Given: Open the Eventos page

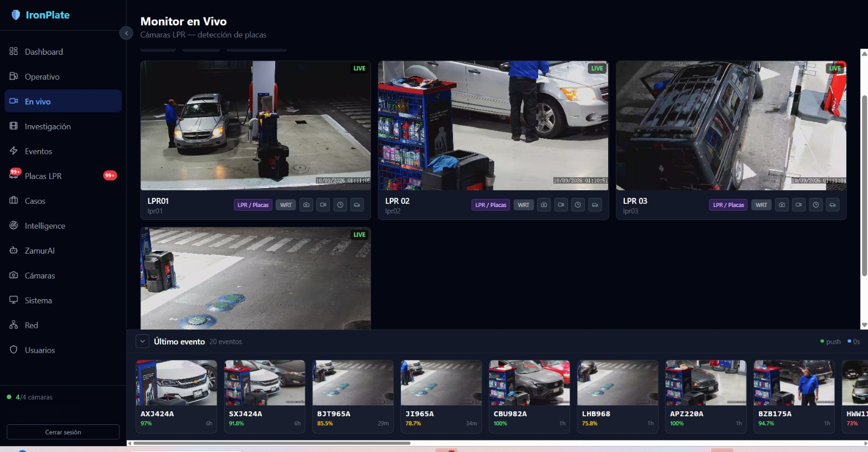Looking at the screenshot, I should pyautogui.click(x=63, y=151).
